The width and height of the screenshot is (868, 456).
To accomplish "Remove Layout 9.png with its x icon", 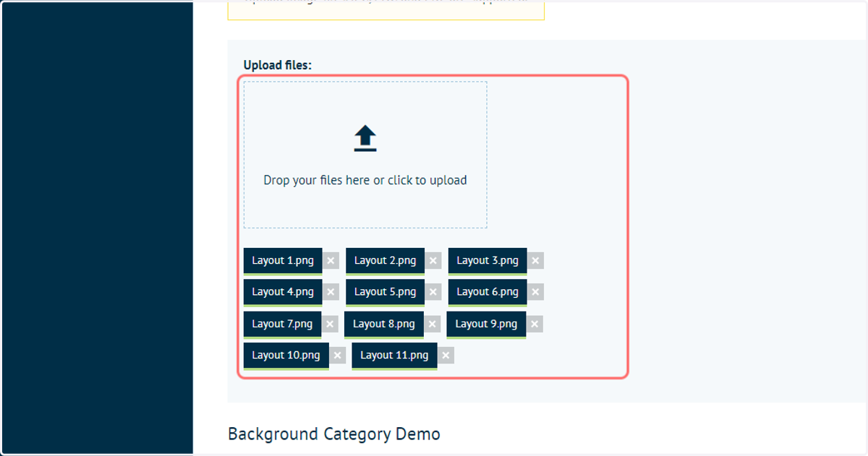I will [x=535, y=324].
